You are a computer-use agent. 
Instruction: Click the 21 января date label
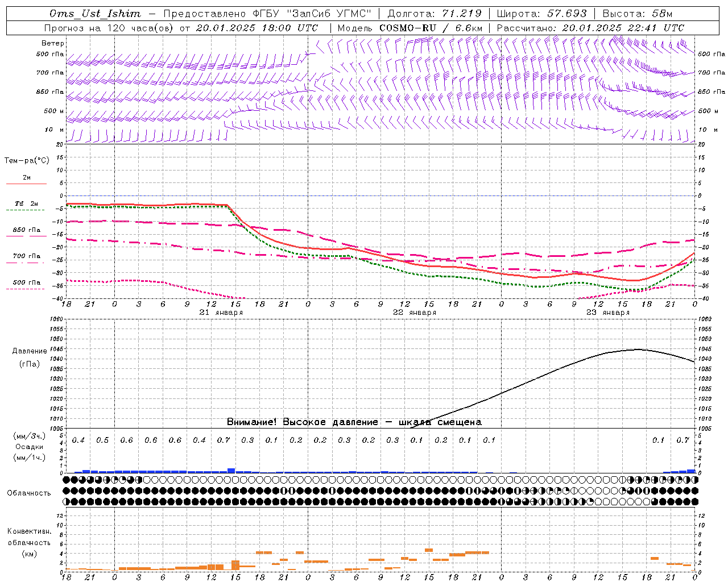click(x=221, y=313)
